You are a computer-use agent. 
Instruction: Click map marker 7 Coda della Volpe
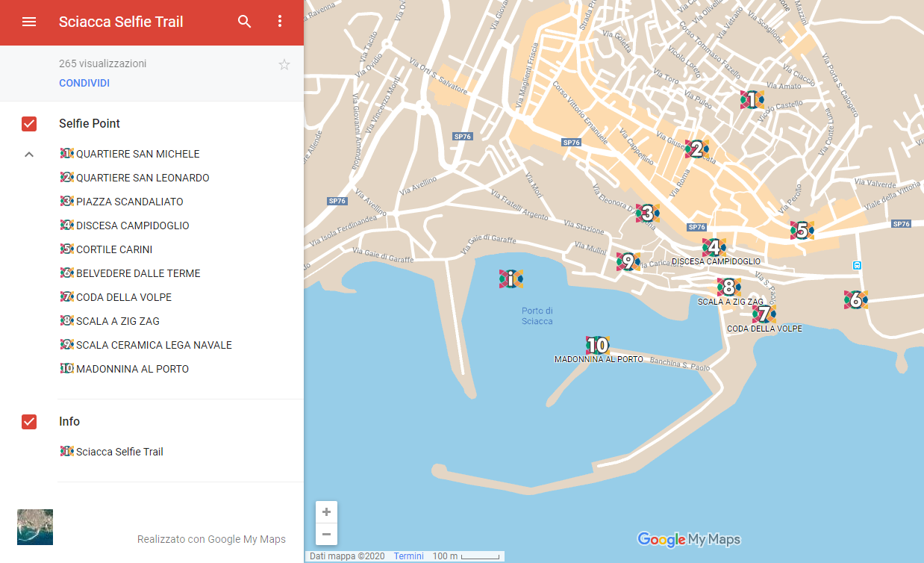[x=764, y=314]
